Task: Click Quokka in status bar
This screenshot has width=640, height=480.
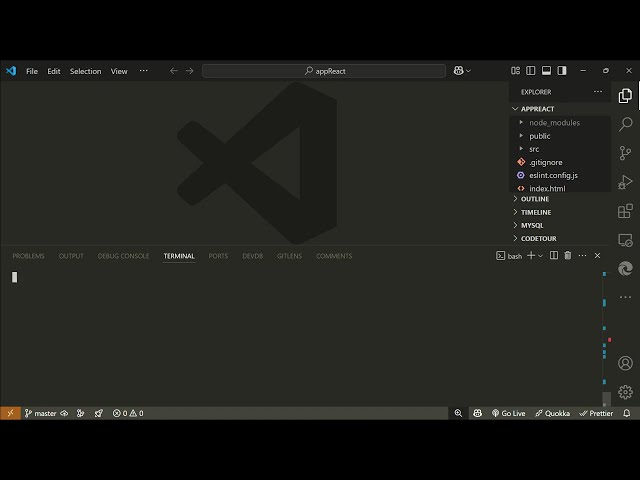Action: click(553, 413)
